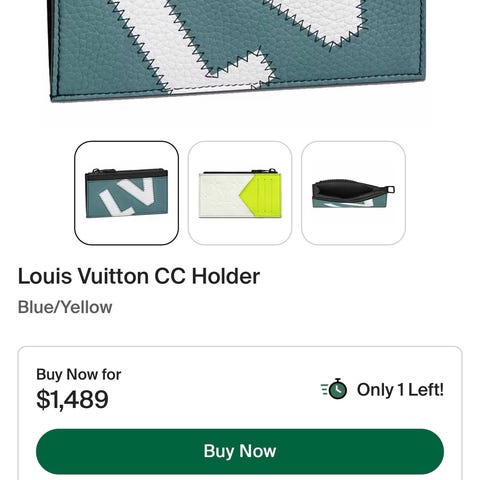The height and width of the screenshot is (480, 480).
Task: Click the green Buy Now button
Action: pyautogui.click(x=240, y=451)
